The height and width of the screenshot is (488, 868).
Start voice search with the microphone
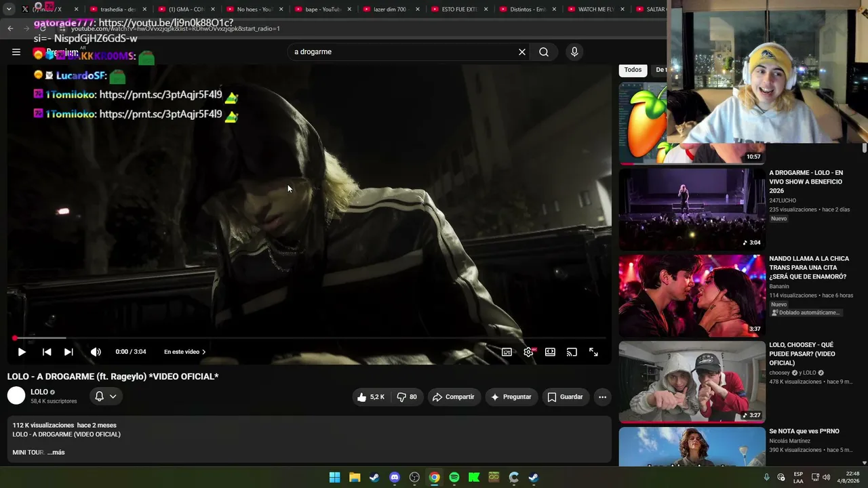(574, 52)
